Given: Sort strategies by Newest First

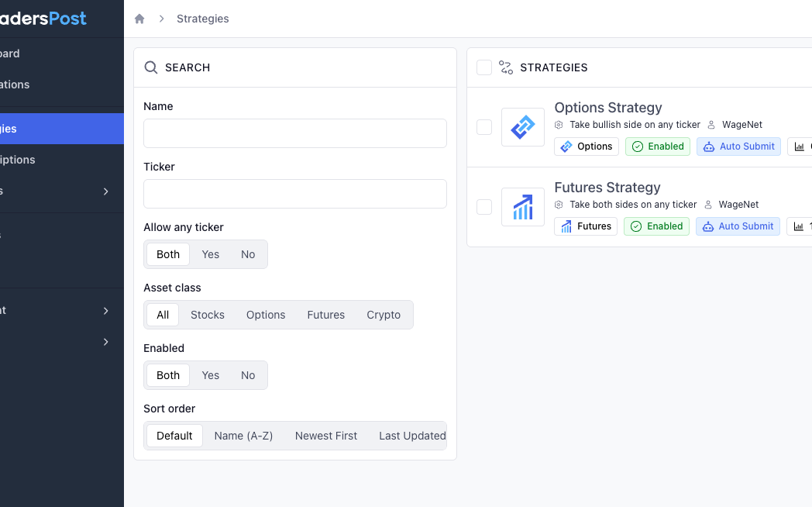Looking at the screenshot, I should pos(326,436).
